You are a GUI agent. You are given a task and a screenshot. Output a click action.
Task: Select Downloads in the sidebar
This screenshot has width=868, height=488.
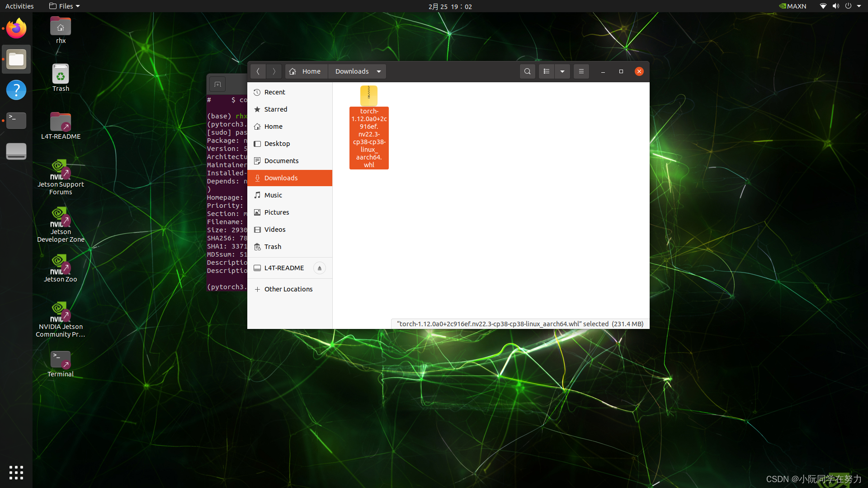[290, 178]
